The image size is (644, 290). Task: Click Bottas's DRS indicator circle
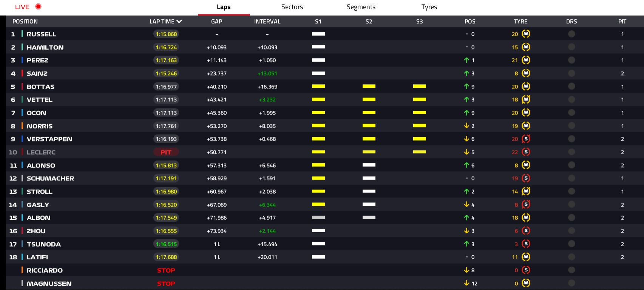pos(571,87)
